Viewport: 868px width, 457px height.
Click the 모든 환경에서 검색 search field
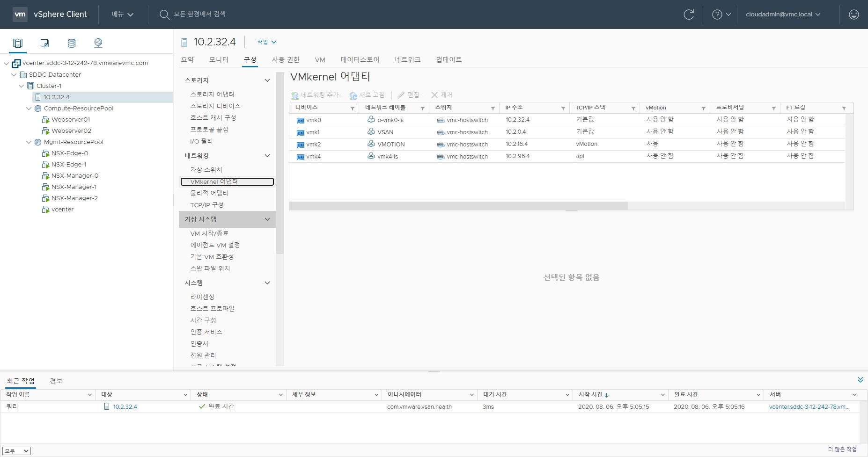click(199, 15)
